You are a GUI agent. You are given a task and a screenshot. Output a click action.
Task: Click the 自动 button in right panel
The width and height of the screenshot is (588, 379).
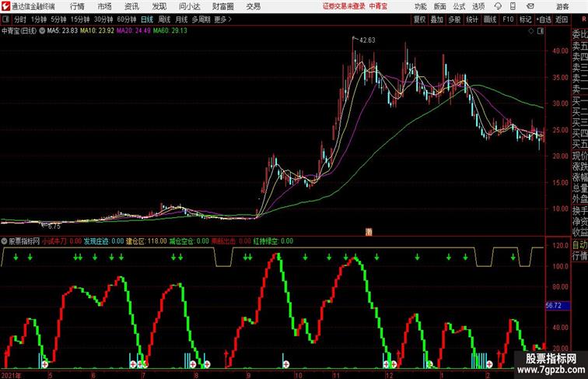pyautogui.click(x=579, y=244)
